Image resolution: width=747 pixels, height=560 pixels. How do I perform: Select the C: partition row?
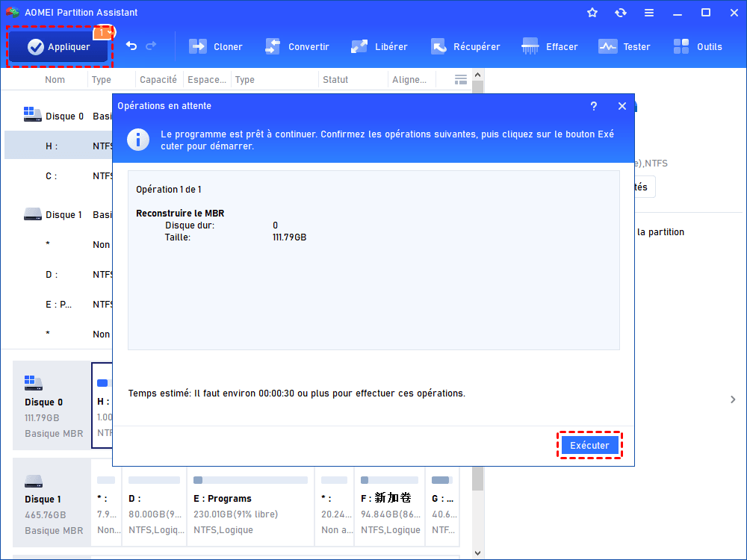(58, 176)
